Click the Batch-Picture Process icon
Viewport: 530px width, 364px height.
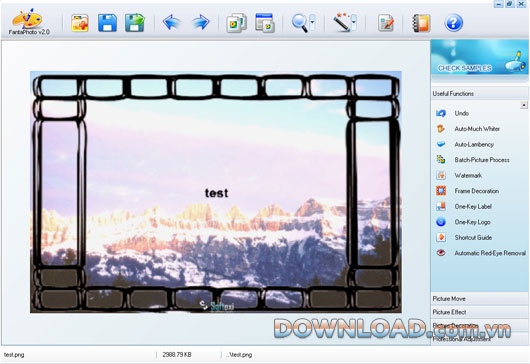click(441, 160)
